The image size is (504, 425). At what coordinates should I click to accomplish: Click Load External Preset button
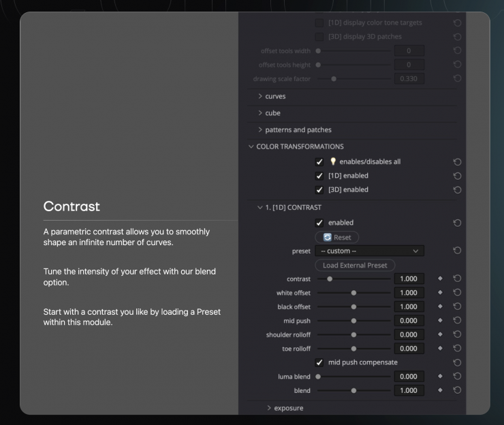pos(355,265)
